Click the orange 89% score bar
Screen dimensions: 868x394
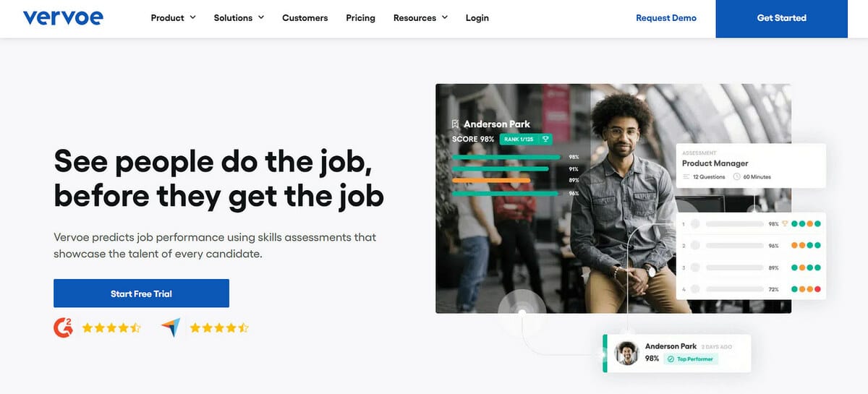[491, 181]
